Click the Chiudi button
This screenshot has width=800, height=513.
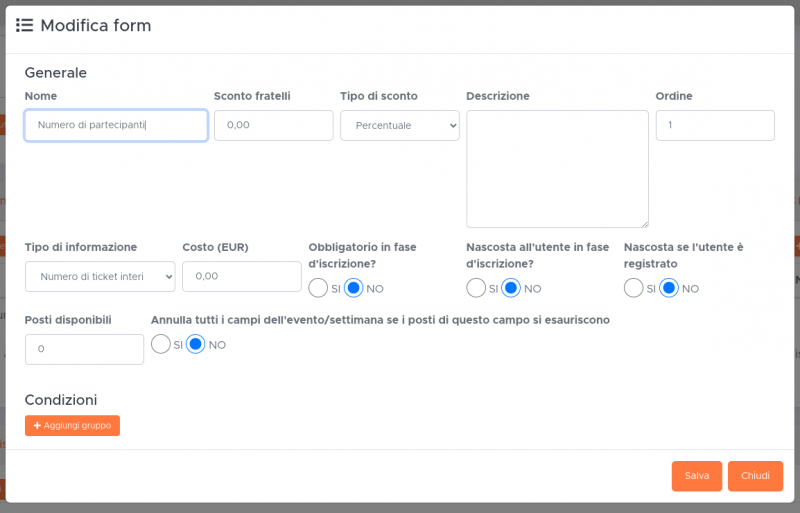755,476
